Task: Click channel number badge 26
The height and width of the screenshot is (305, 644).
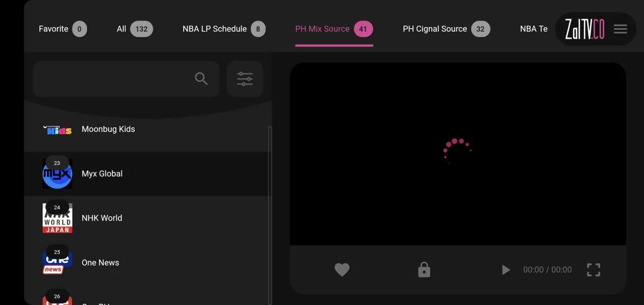Action: 57,296
